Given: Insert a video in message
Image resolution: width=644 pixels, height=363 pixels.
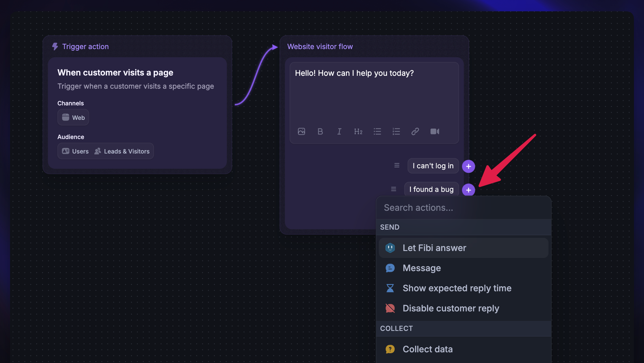Looking at the screenshot, I should (435, 131).
